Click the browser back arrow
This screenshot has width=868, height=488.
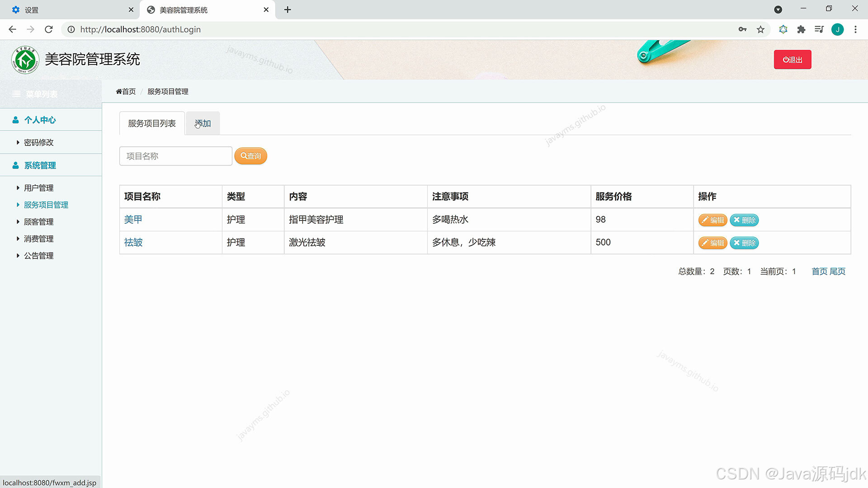[12, 29]
